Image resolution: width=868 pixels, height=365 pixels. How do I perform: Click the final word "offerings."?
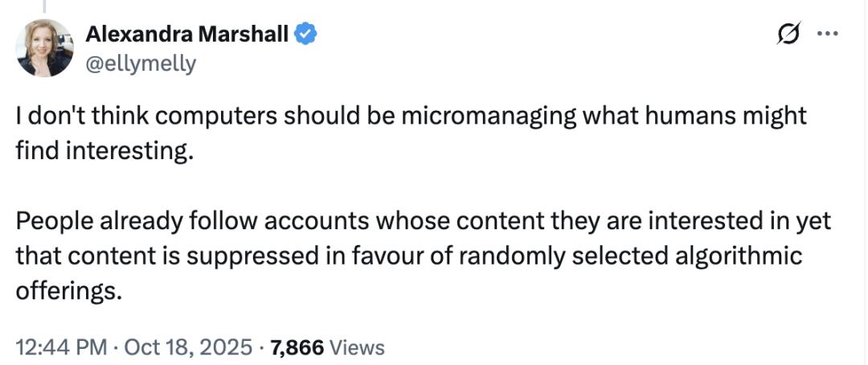click(x=68, y=290)
